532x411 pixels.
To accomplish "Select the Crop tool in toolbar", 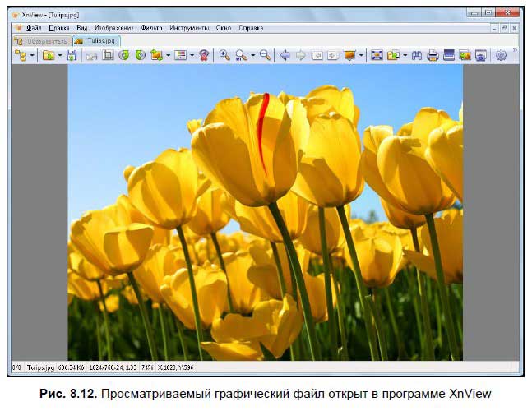I will point(108,56).
